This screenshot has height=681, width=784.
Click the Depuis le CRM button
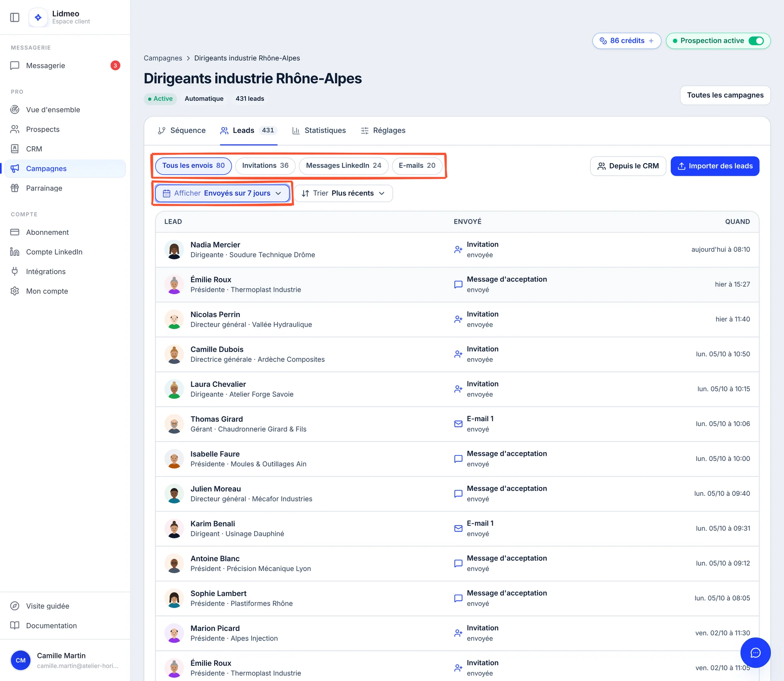click(x=628, y=166)
